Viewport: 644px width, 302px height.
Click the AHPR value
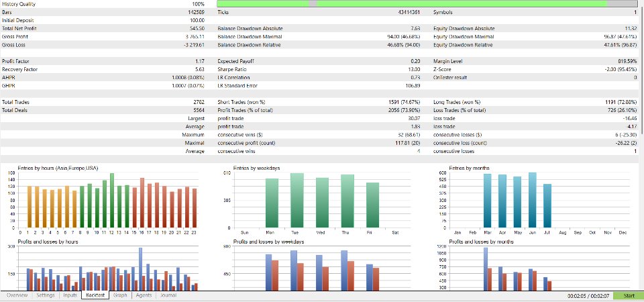188,78
